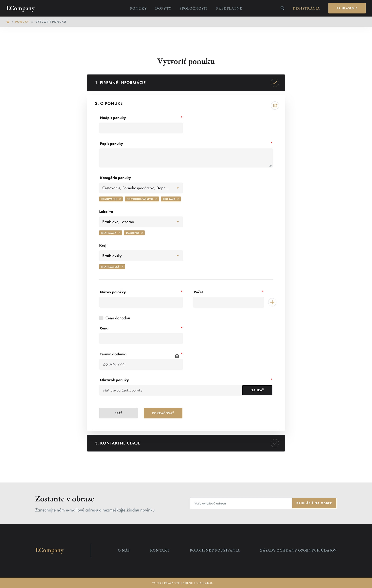Viewport: 372px width, 588px height.
Task: Expand the Kategória ponuky dropdown
Action: pos(141,188)
